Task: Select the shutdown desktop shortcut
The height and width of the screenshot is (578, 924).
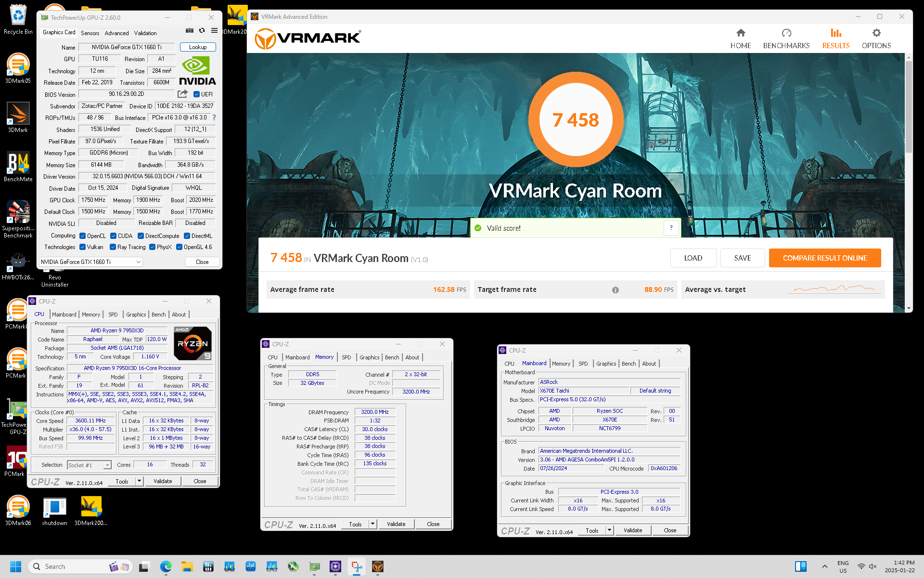Action: pos(55,511)
